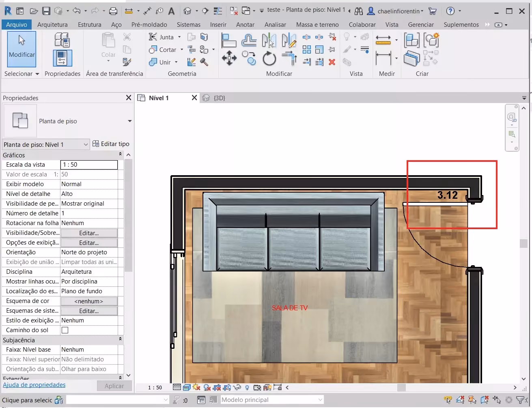This screenshot has width=532, height=408.
Task: Click the Print icon in quick access toolbar
Action: pyautogui.click(x=114, y=11)
